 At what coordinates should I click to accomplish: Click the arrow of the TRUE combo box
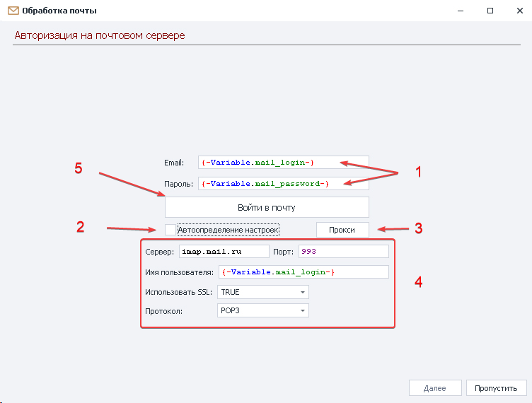303,291
